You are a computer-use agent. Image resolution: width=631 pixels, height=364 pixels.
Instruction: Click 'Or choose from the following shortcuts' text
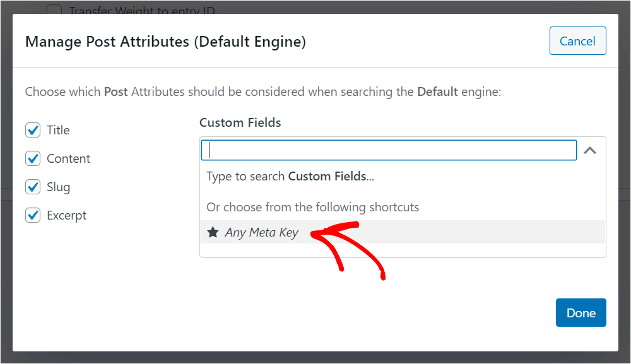point(313,207)
